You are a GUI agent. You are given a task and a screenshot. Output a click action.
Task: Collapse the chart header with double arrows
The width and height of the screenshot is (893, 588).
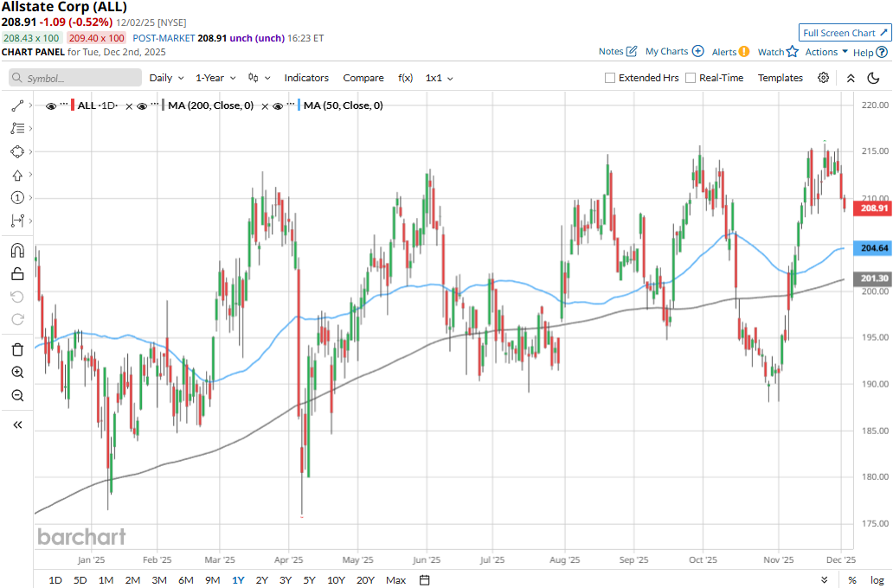coord(851,78)
